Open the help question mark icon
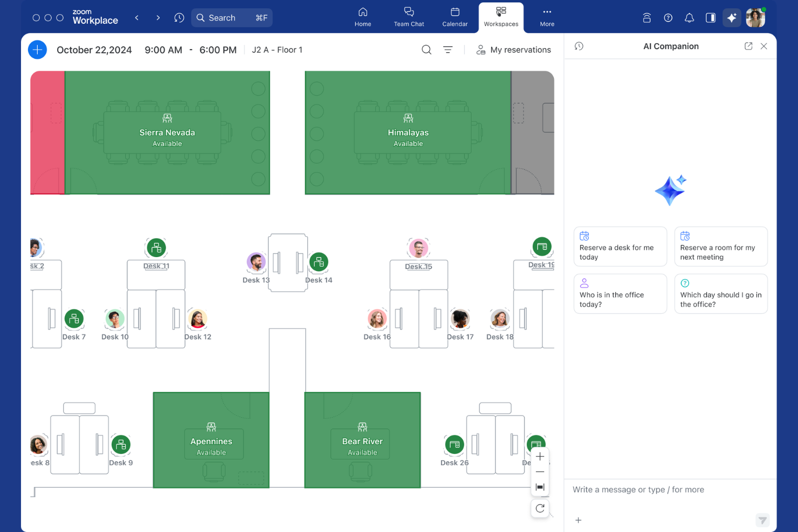Image resolution: width=798 pixels, height=532 pixels. [x=668, y=18]
